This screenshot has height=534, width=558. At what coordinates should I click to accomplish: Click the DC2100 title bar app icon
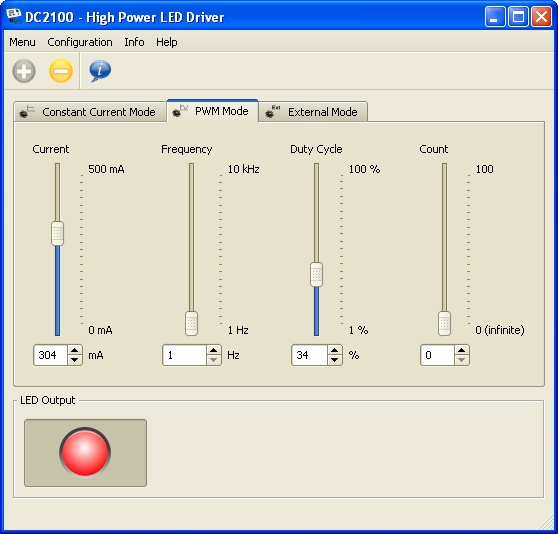click(14, 17)
